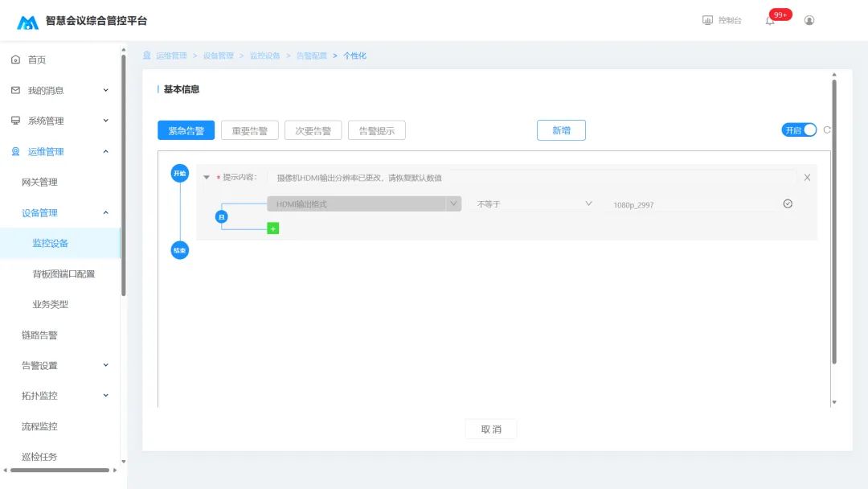Click the 开始 start node circle
The height and width of the screenshot is (489, 868).
[x=179, y=174]
